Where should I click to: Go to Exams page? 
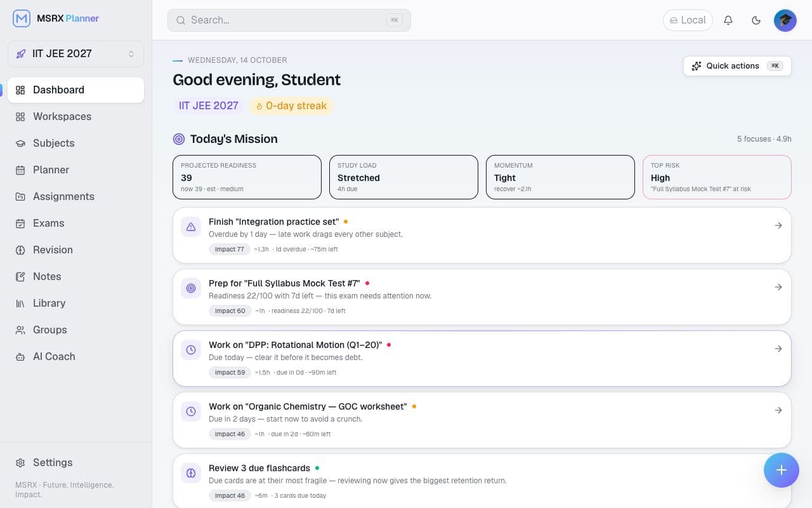click(75, 224)
